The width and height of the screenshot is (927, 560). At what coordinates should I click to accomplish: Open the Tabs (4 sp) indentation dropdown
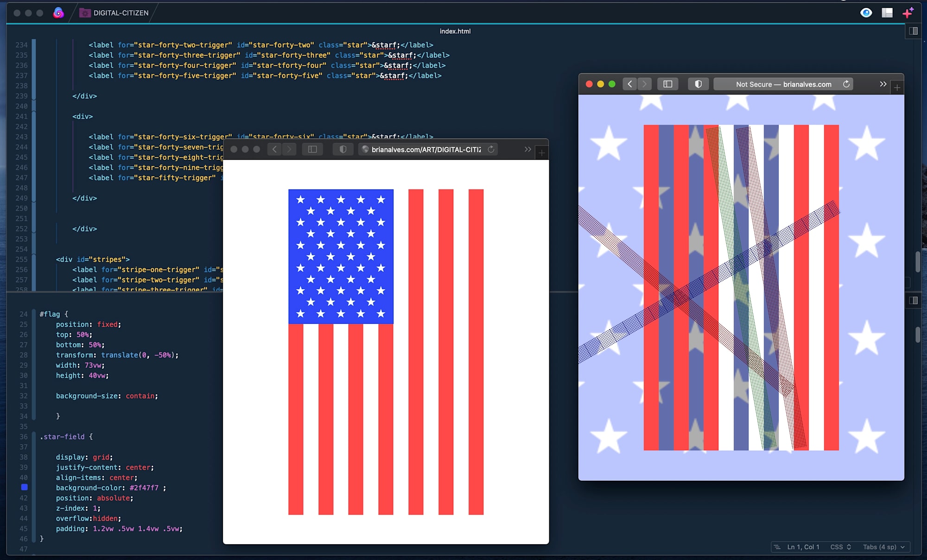(883, 547)
